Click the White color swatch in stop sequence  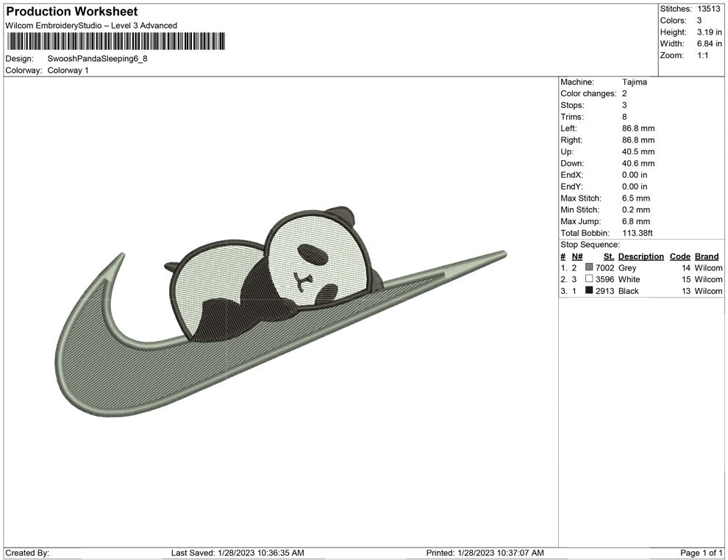(589, 279)
